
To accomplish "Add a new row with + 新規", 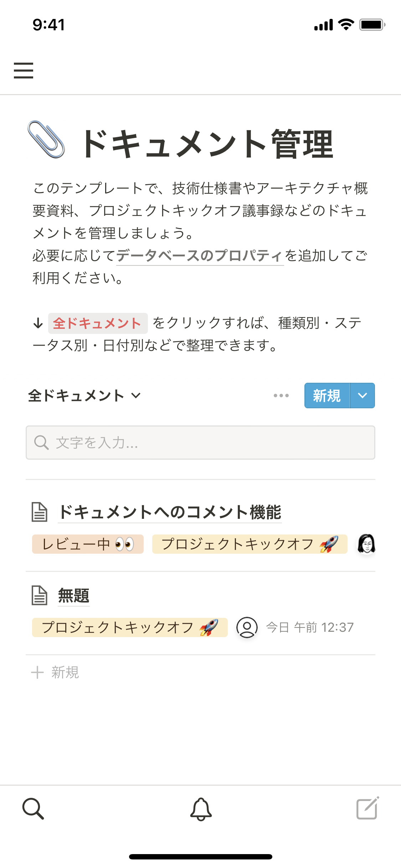I will pos(56,672).
